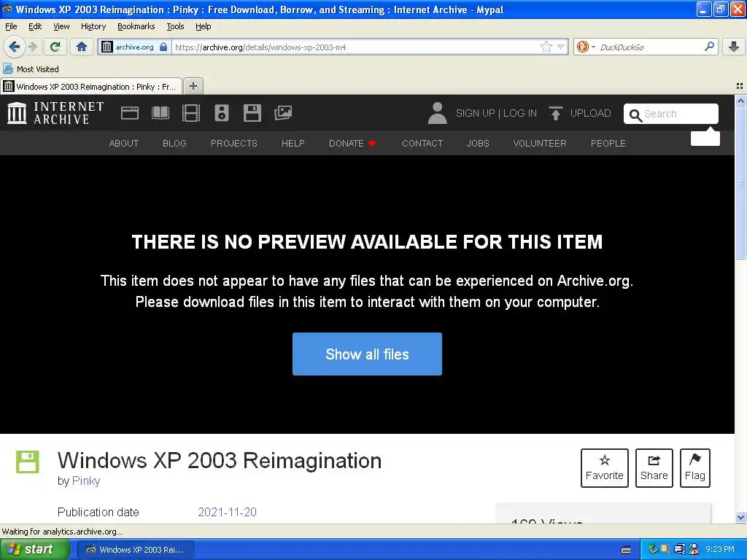Click the taskbar clock 9:23 PM
The height and width of the screenshot is (560, 747).
coord(720,549)
